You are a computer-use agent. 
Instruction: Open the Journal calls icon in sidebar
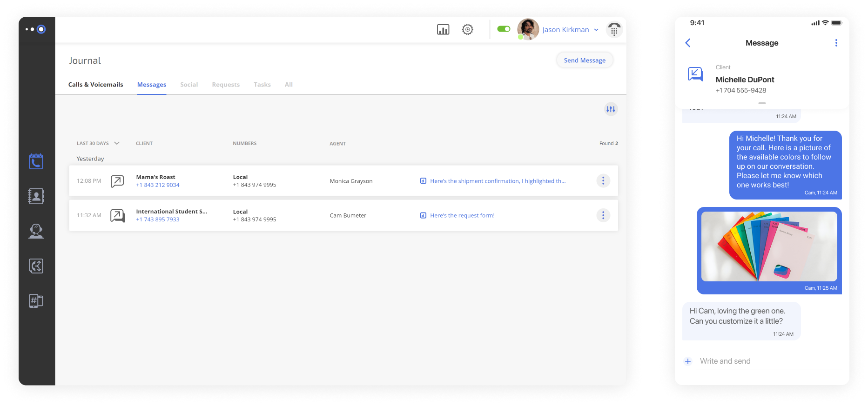[36, 161]
